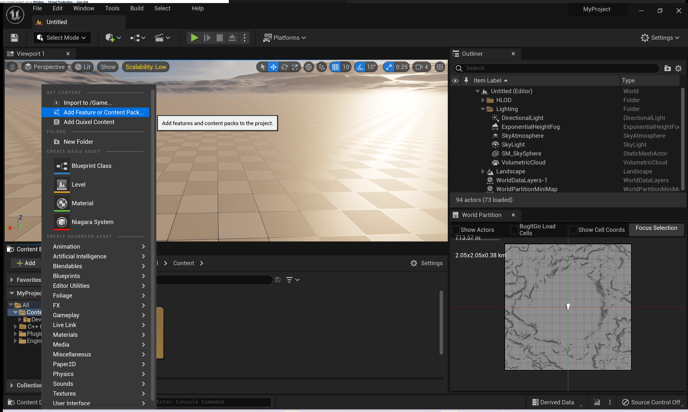Choose Add Feature or Content Pack
The height and width of the screenshot is (412, 688).
(x=96, y=112)
